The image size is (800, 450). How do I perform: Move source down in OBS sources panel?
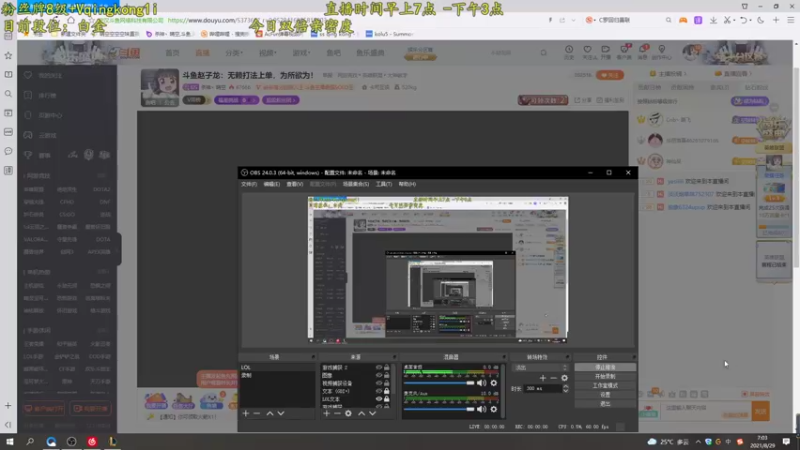(372, 413)
